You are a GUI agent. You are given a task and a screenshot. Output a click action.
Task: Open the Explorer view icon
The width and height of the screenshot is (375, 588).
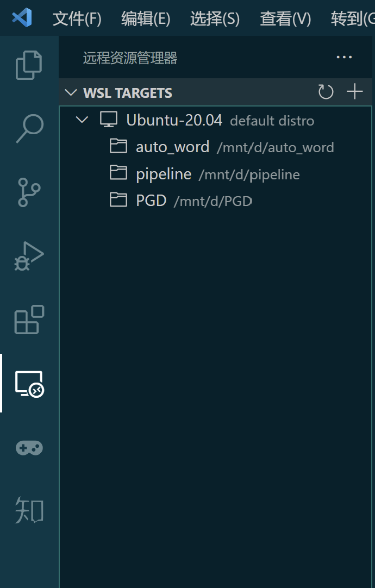point(29,64)
